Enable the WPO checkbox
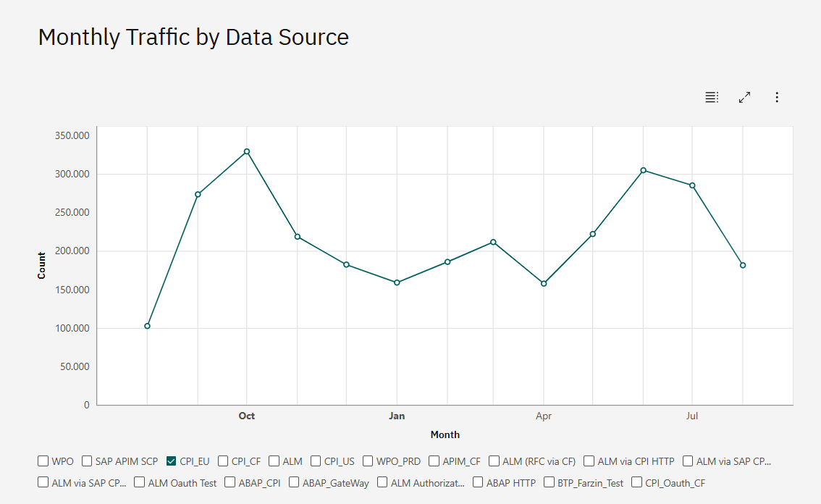The height and width of the screenshot is (504, 821). (x=43, y=461)
